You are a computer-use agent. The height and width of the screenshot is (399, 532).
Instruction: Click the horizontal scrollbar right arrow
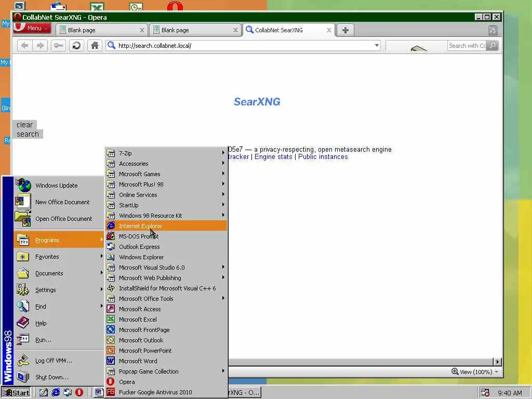(x=497, y=362)
